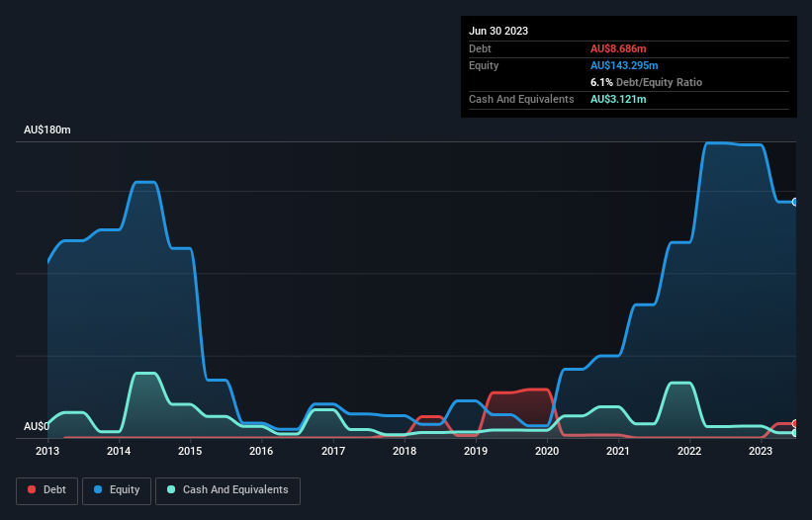Click the 2017 x-axis label

tap(333, 451)
